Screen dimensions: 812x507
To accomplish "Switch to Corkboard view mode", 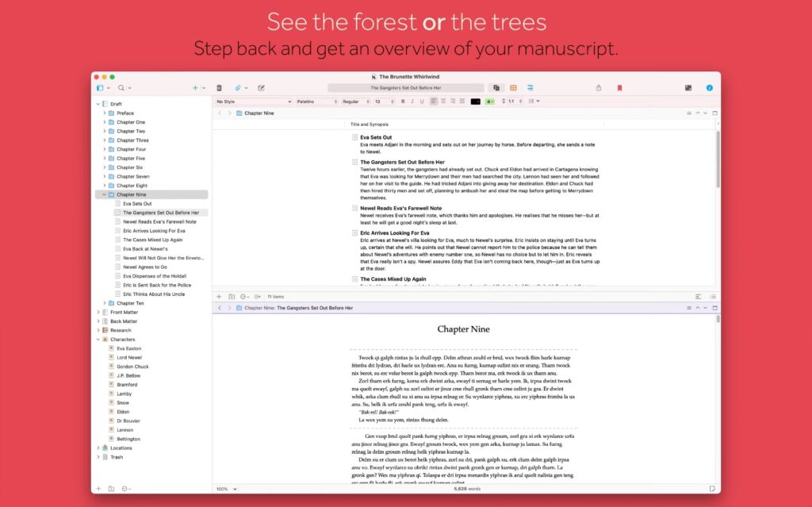I will pos(513,87).
